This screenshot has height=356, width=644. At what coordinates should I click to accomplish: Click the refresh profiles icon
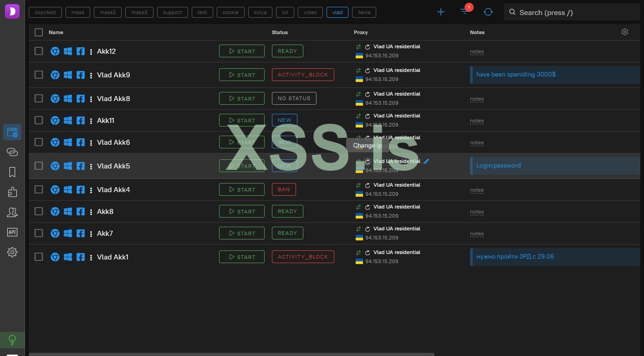(488, 12)
